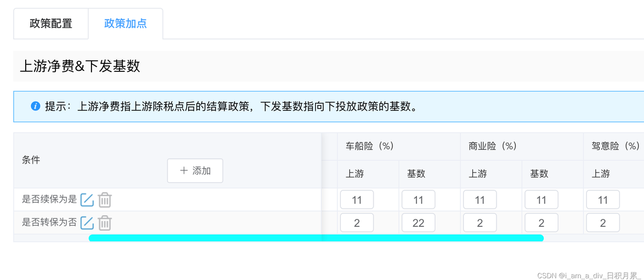Delete the 是否续保为是 condition
This screenshot has height=280, width=644.
(105, 200)
